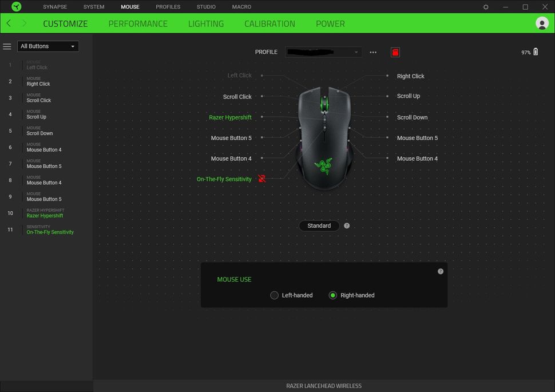The image size is (555, 392).
Task: Open the All Buttons filter dropdown
Action: [x=47, y=46]
